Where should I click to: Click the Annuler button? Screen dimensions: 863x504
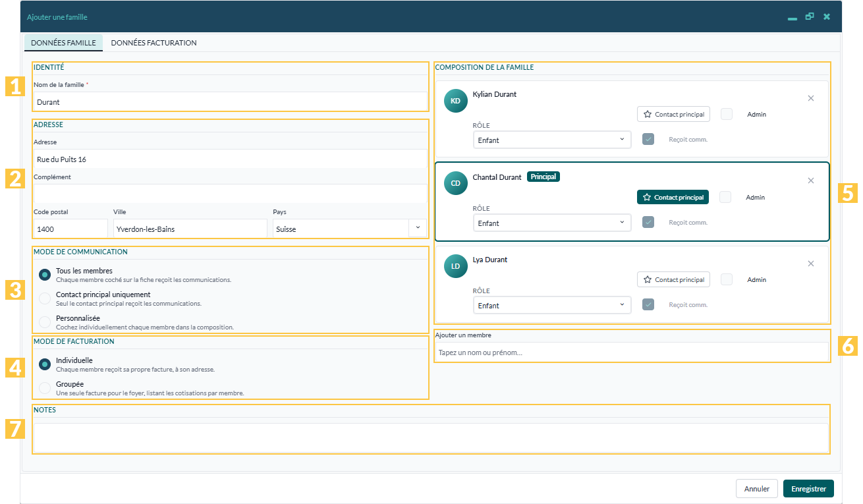click(757, 489)
